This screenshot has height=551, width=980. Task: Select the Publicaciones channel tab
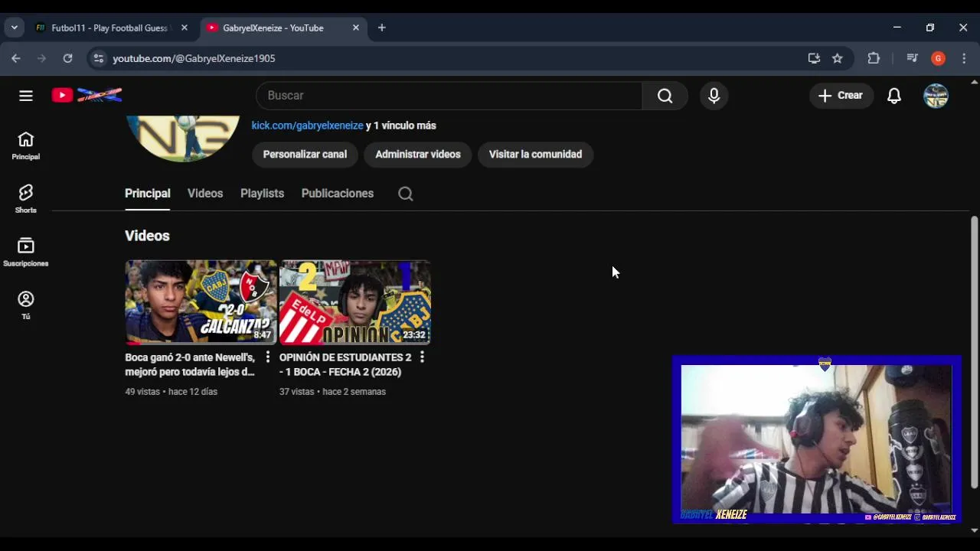338,194
